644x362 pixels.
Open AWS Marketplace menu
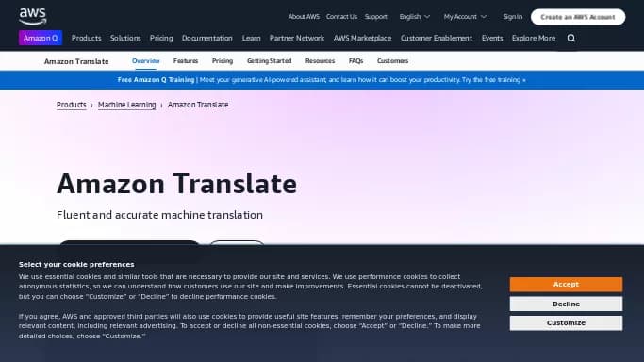pyautogui.click(x=362, y=38)
